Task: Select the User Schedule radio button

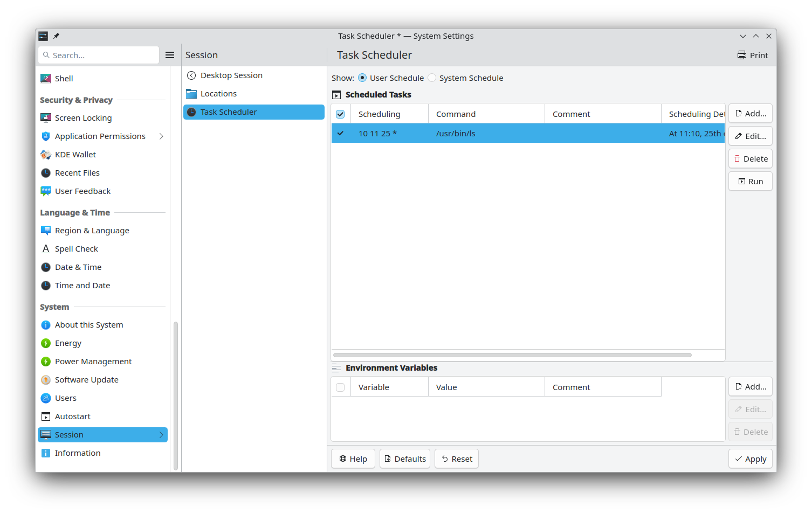Action: tap(362, 78)
